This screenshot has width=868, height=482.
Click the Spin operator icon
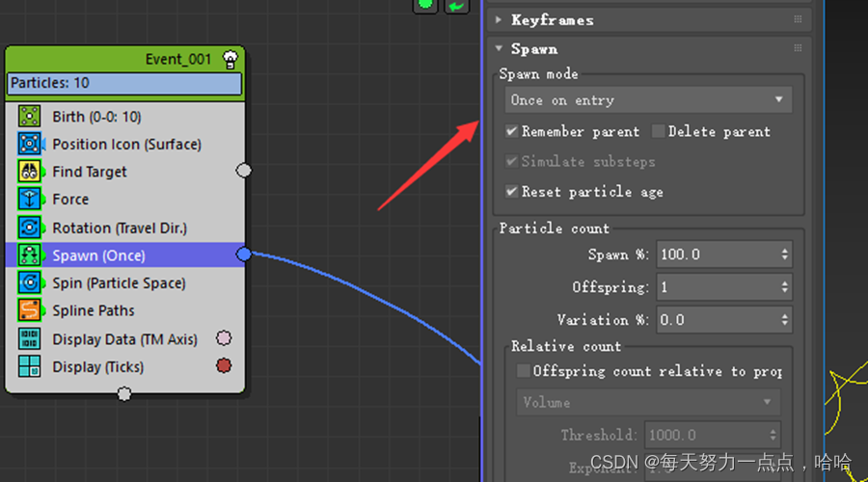(x=29, y=282)
